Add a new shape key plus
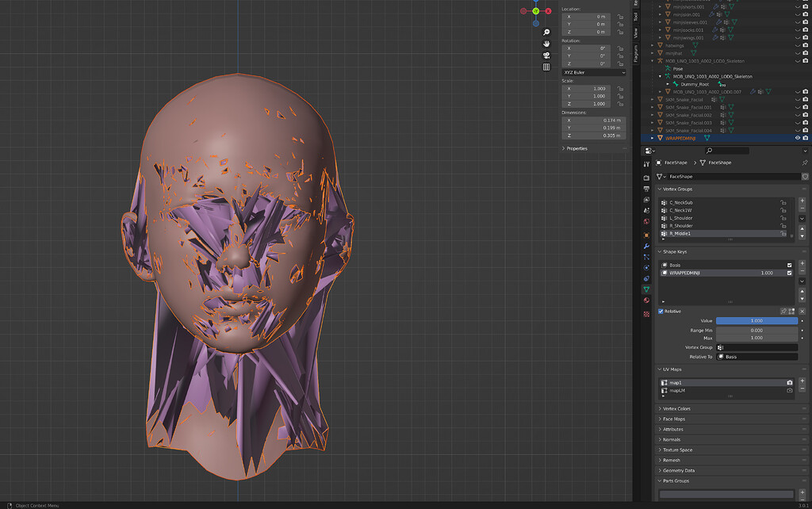 pos(802,263)
